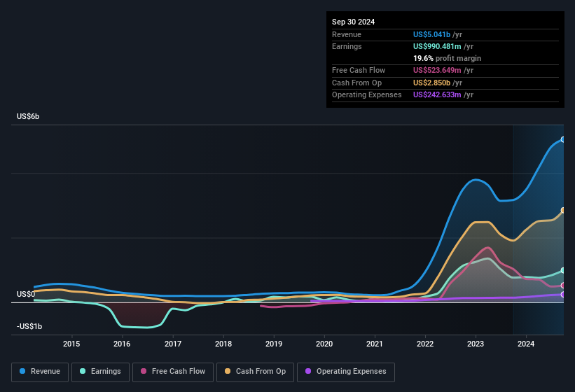Image resolution: width=575 pixels, height=392 pixels.
Task: Click the Revenue endpoint marker on chart
Action: click(563, 139)
